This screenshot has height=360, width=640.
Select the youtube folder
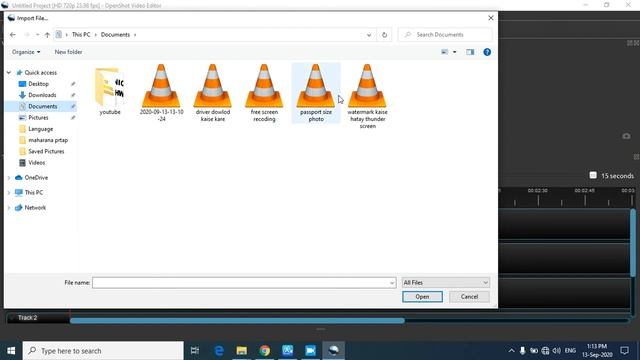pos(110,91)
